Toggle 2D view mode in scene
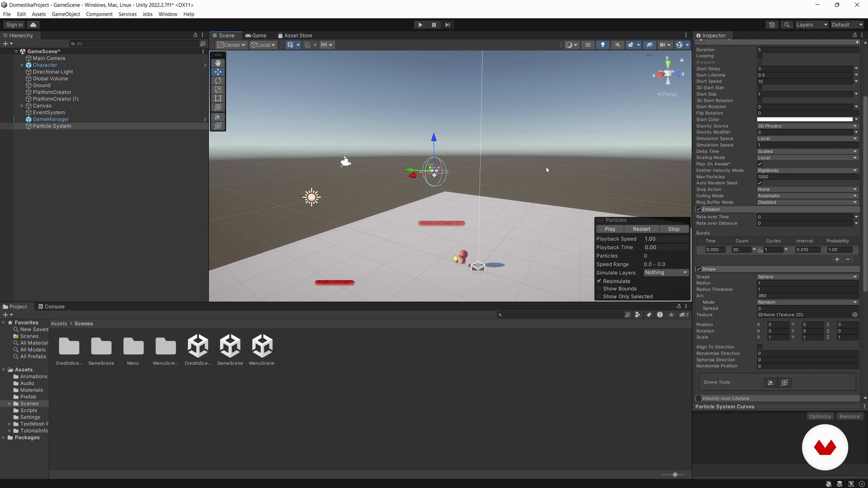The image size is (868, 488). tap(588, 45)
